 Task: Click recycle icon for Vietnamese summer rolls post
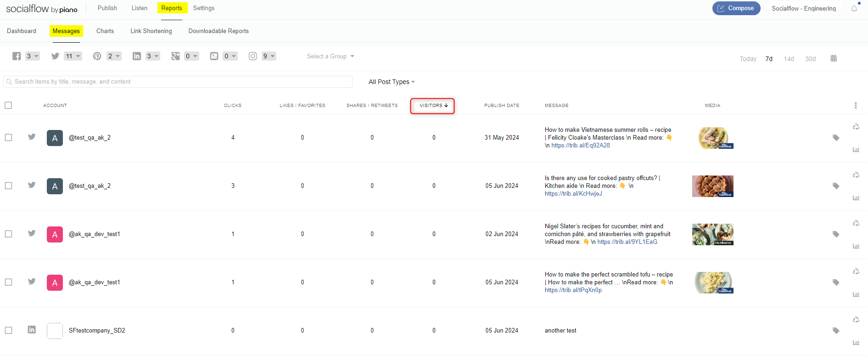[x=856, y=127]
